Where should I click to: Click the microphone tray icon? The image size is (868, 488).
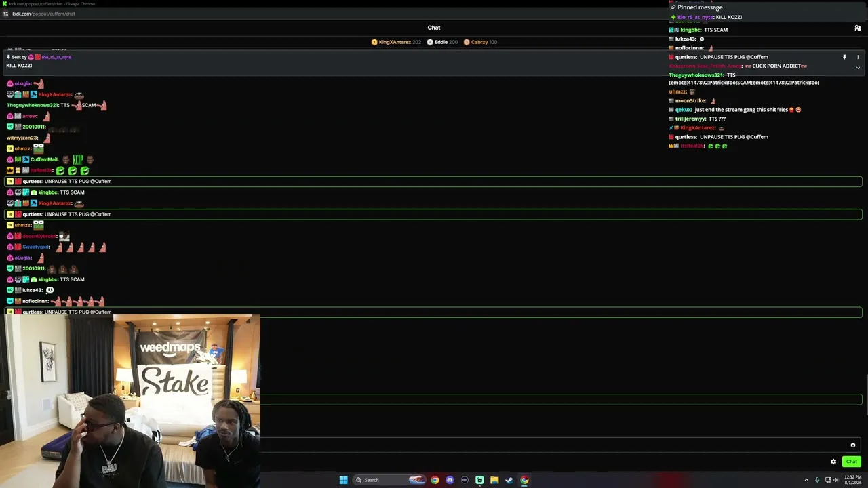(x=817, y=480)
